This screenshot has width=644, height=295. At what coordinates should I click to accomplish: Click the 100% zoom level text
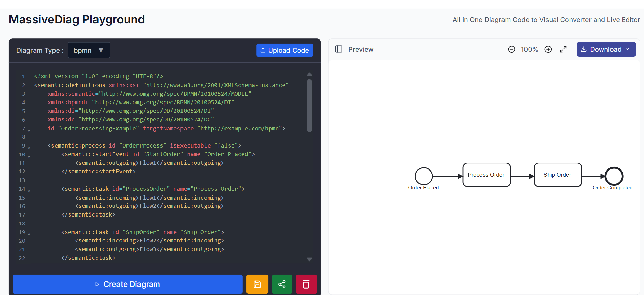tap(530, 49)
